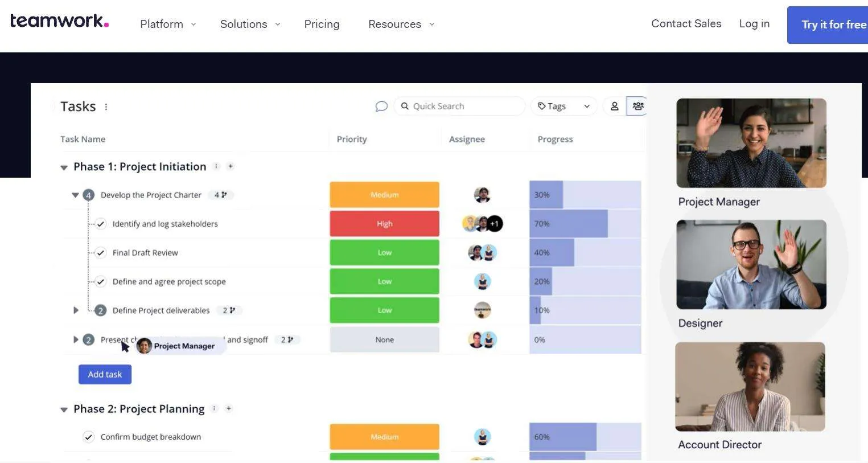Click the Quick Search input field
The image size is (868, 463).
pyautogui.click(x=459, y=106)
